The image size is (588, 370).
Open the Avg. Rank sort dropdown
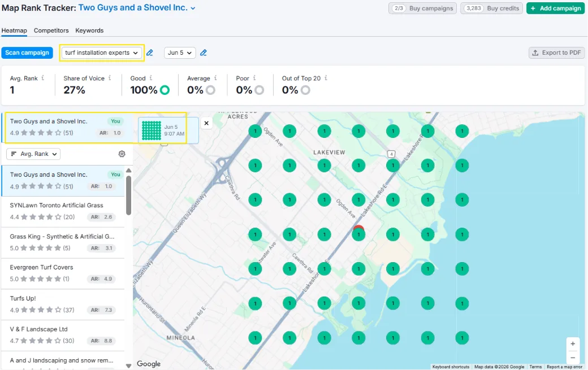[x=33, y=154]
